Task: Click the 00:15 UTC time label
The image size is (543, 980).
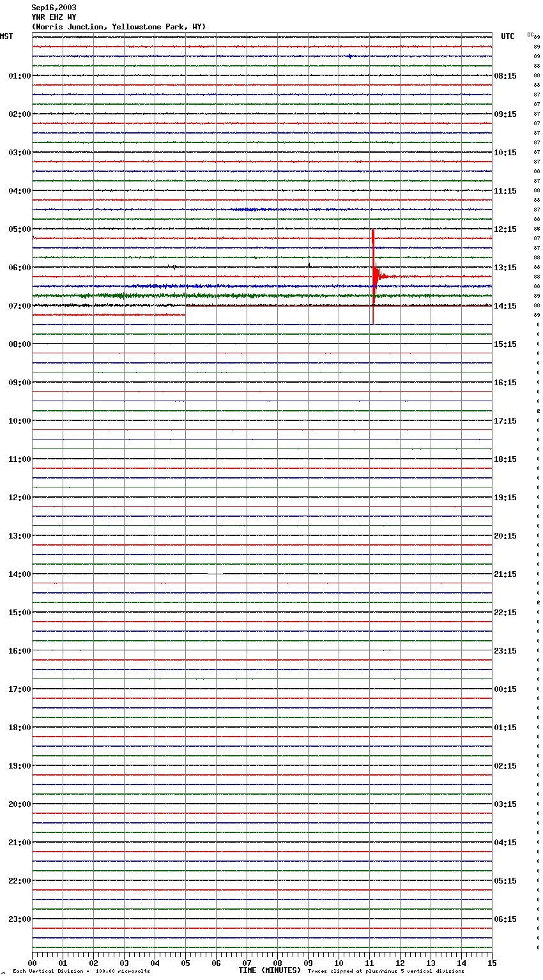Action: (505, 689)
